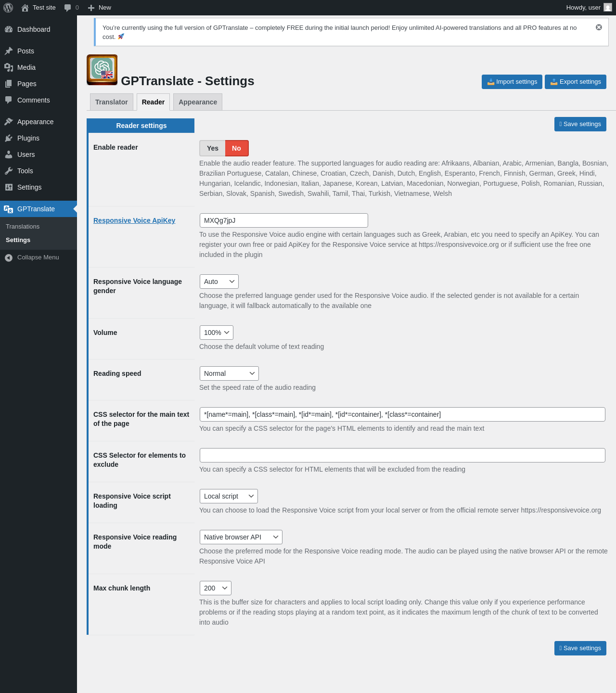
Task: Click the Enable reader label
Action: point(115,147)
